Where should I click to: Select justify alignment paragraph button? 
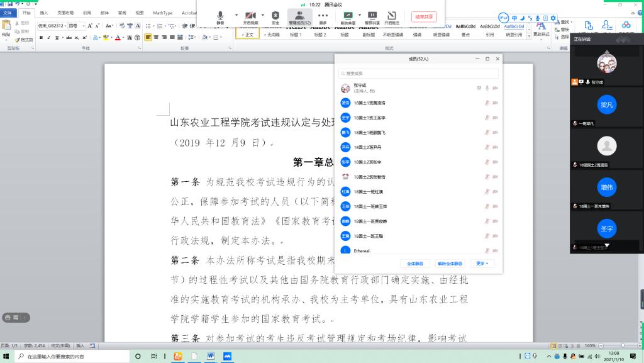pyautogui.click(x=172, y=37)
